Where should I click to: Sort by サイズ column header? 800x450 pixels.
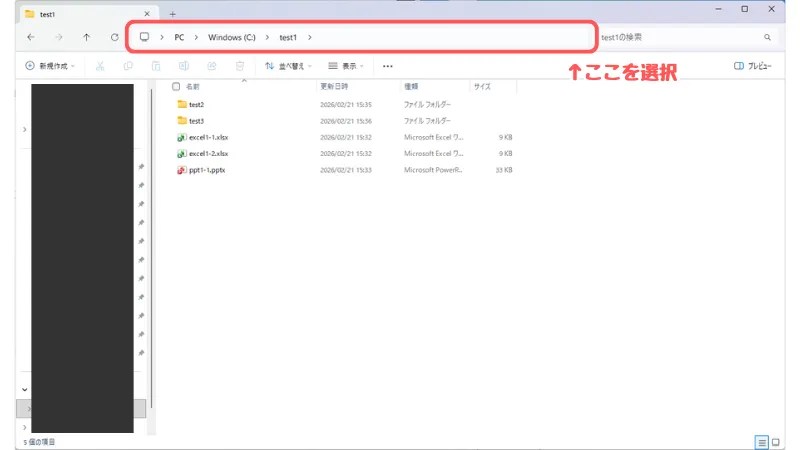pos(482,87)
